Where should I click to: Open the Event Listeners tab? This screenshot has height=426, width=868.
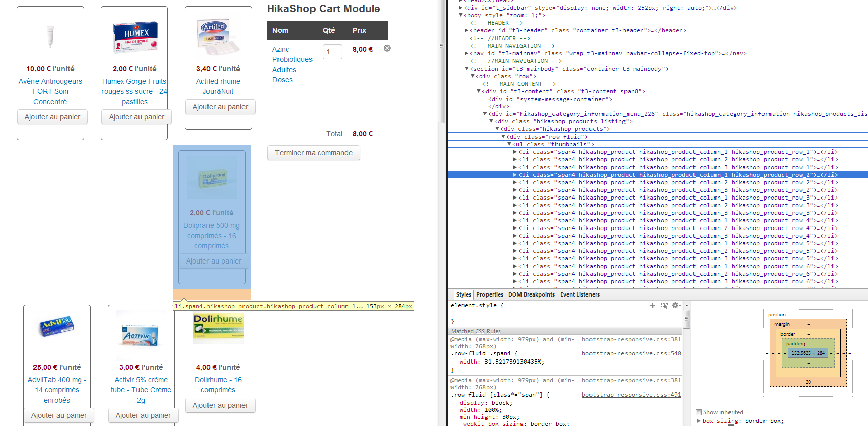tap(580, 294)
